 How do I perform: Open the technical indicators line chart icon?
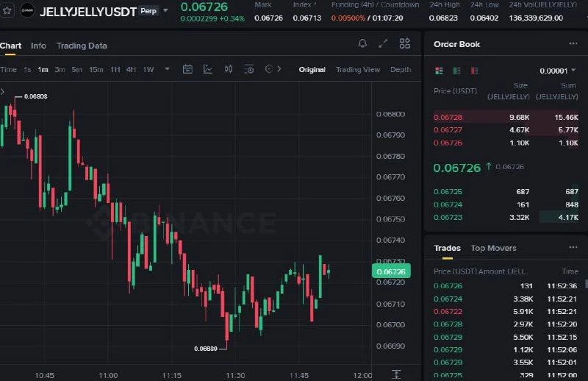pos(208,69)
